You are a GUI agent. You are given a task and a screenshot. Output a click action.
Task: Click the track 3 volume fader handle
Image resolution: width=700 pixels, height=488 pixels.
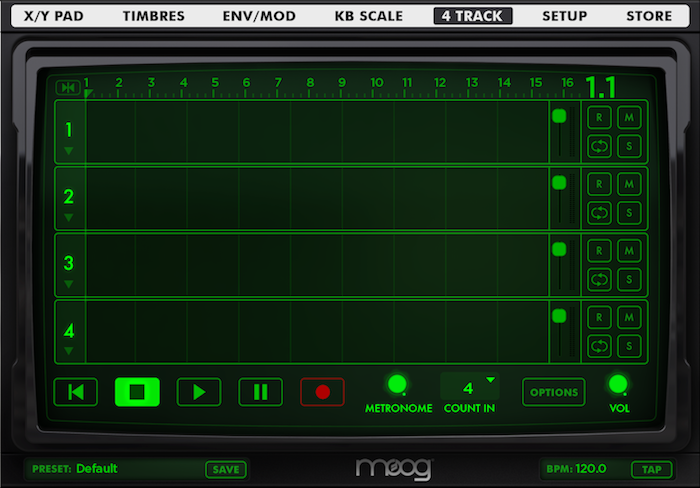click(559, 249)
